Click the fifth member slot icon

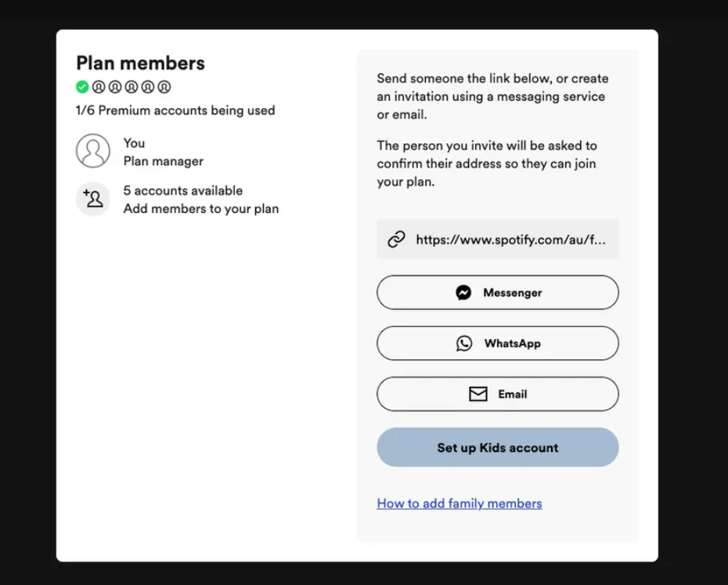pos(148,87)
